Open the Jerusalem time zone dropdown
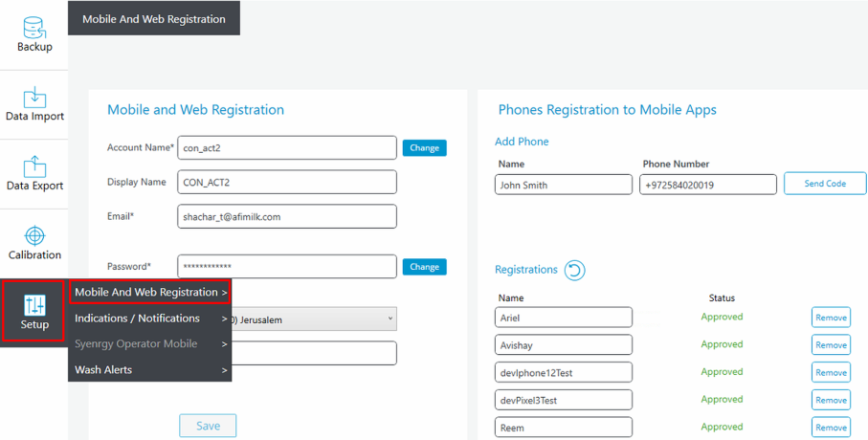Viewport: 868px width, 440px height. click(x=390, y=319)
